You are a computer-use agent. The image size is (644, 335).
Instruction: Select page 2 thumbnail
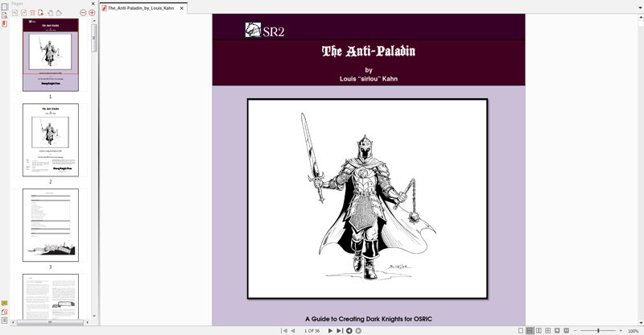[x=50, y=140]
